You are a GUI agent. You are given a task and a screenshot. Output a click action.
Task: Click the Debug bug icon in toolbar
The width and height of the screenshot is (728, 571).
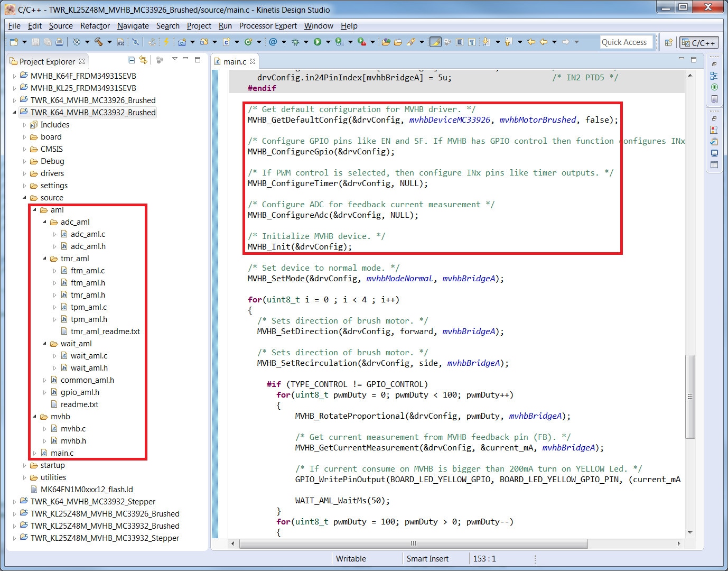(x=295, y=42)
